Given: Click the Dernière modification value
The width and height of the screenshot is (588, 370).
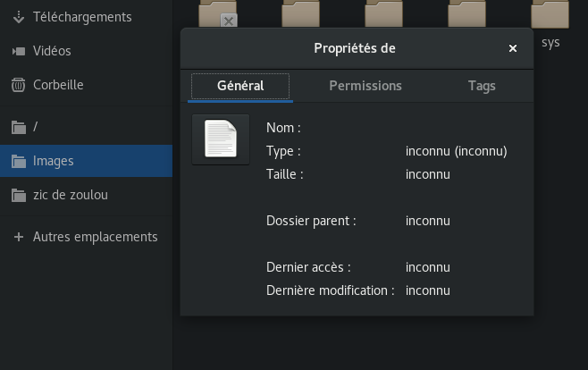Looking at the screenshot, I should pyautogui.click(x=427, y=290).
